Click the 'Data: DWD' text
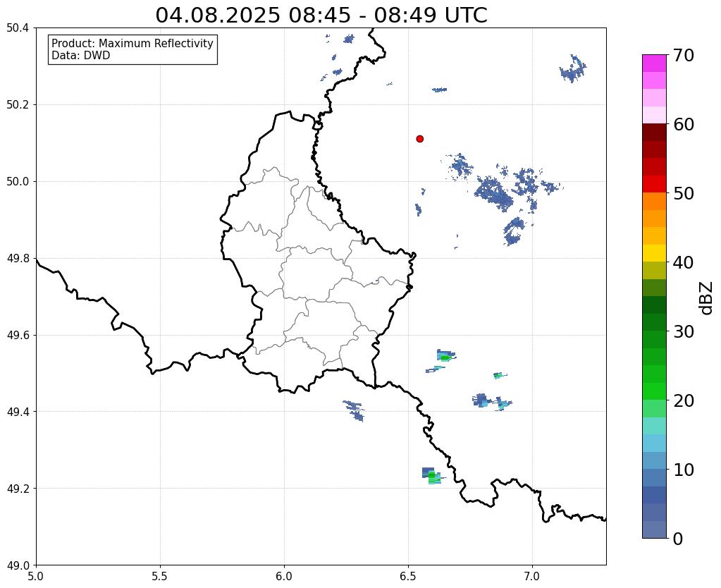 tap(81, 56)
